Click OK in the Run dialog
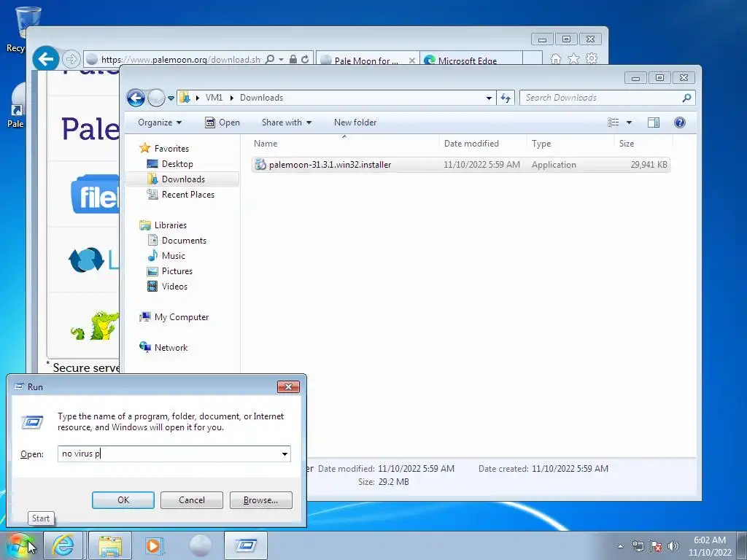Screen dimensions: 747x560 123,500
